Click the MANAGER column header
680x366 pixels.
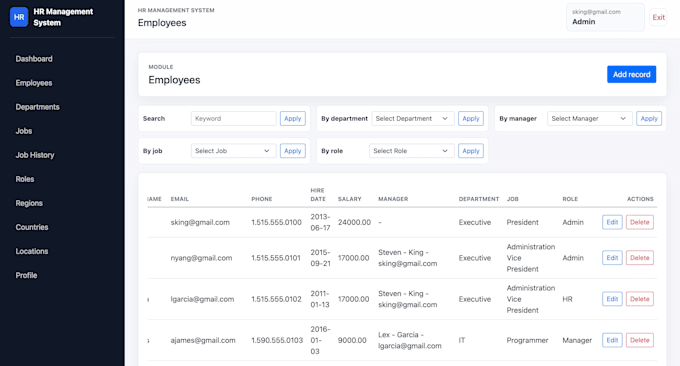[x=393, y=199]
